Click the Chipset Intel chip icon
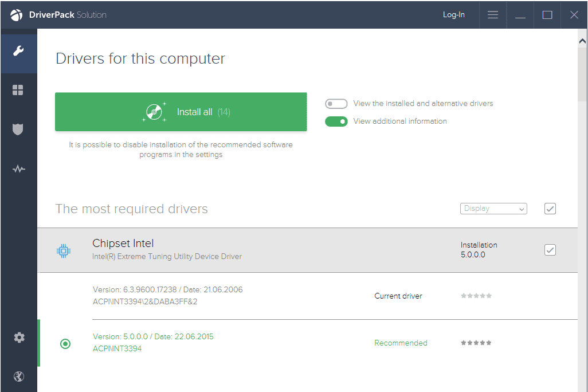 click(x=64, y=250)
